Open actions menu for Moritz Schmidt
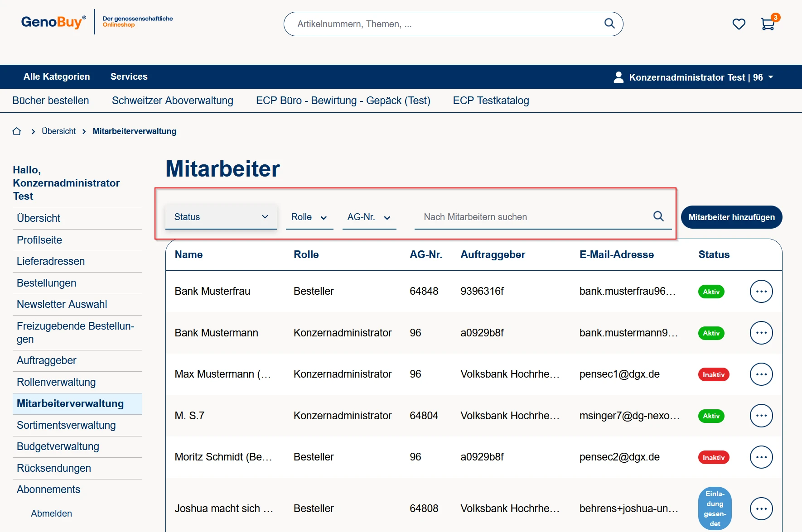 click(x=761, y=457)
